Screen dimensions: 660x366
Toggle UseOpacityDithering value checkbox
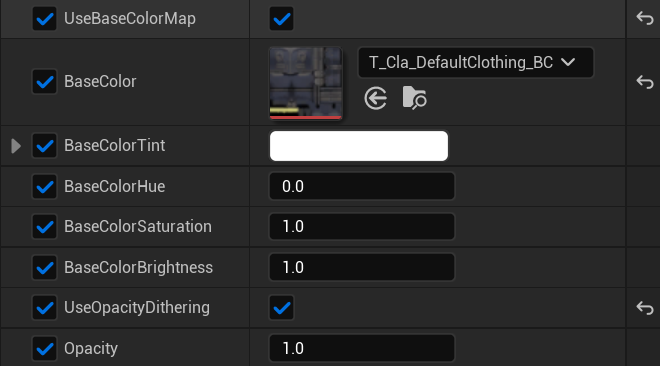[x=282, y=308]
